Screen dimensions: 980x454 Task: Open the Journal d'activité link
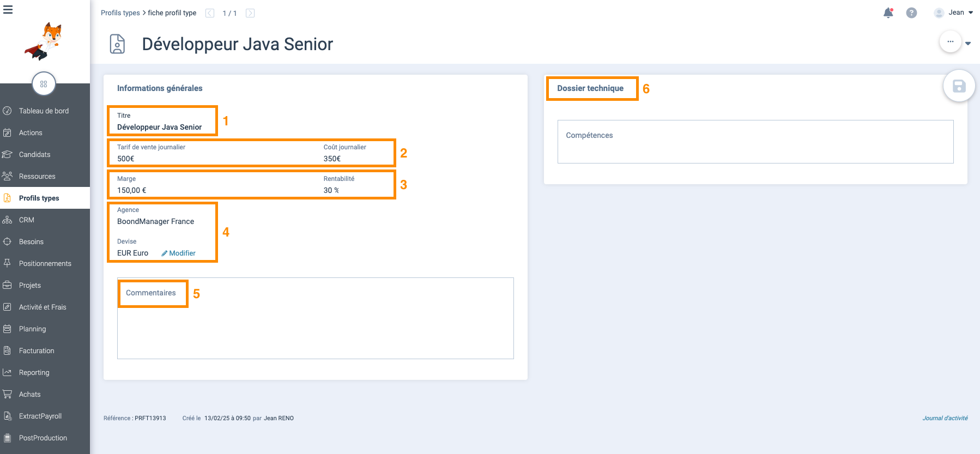click(x=945, y=418)
